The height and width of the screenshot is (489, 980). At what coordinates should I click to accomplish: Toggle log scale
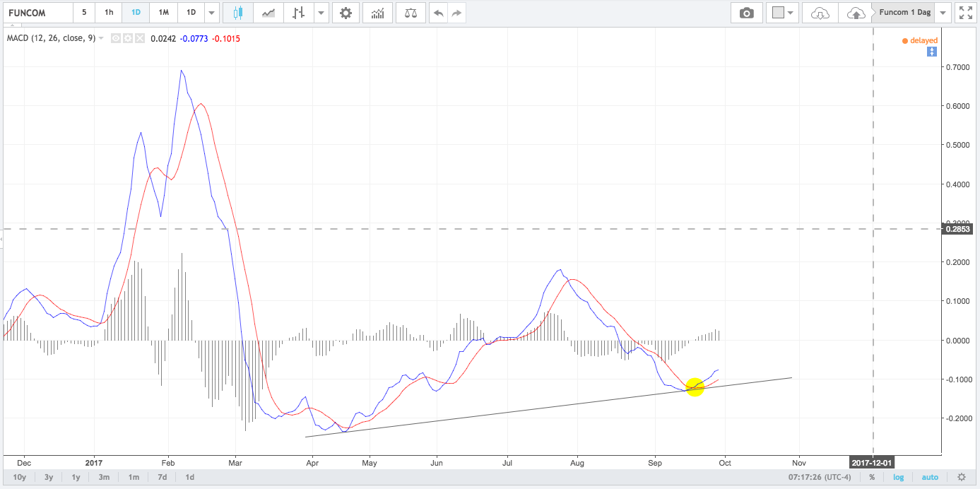point(898,477)
